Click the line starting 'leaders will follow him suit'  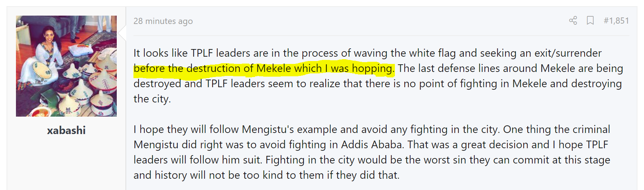pos(371,160)
